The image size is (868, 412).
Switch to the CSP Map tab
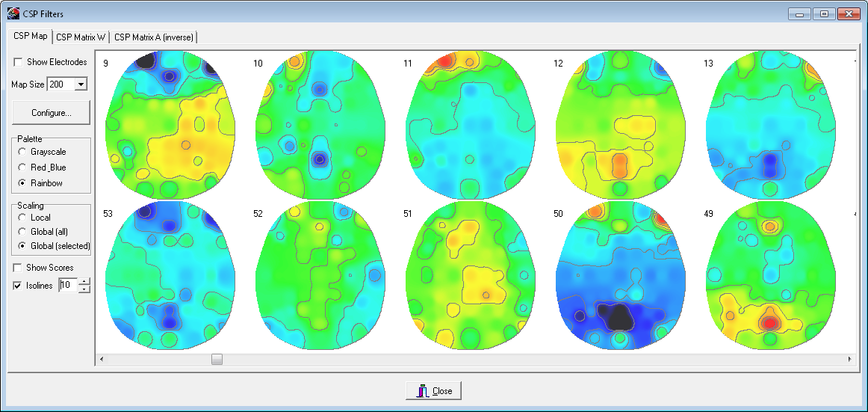(31, 37)
